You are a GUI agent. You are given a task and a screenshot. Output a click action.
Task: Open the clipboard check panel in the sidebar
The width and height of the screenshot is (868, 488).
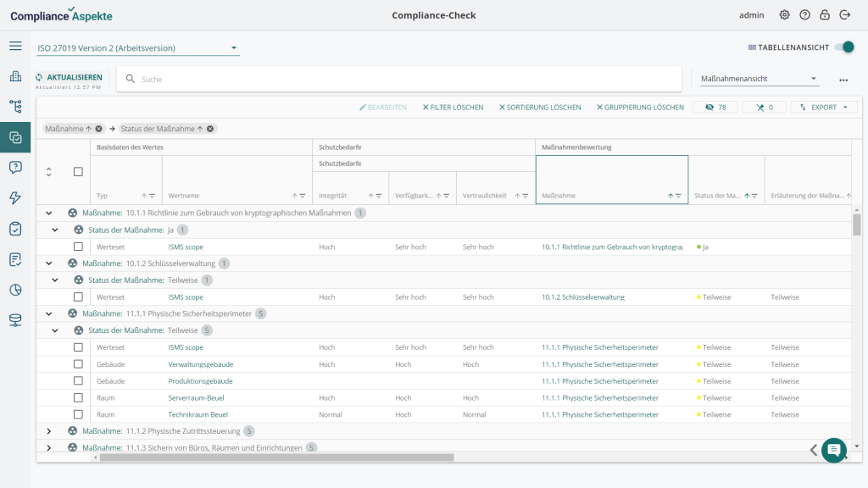coord(15,228)
